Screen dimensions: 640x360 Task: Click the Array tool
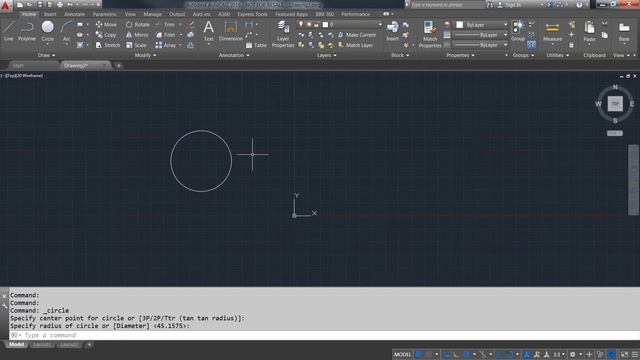point(165,45)
